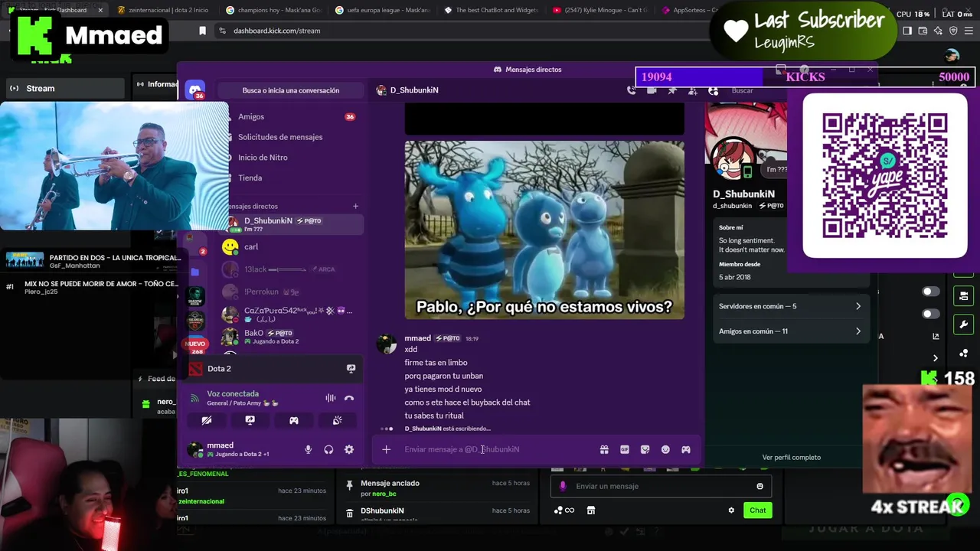The height and width of the screenshot is (551, 980).
Task: Open Kick chat settings gear
Action: [x=731, y=510]
